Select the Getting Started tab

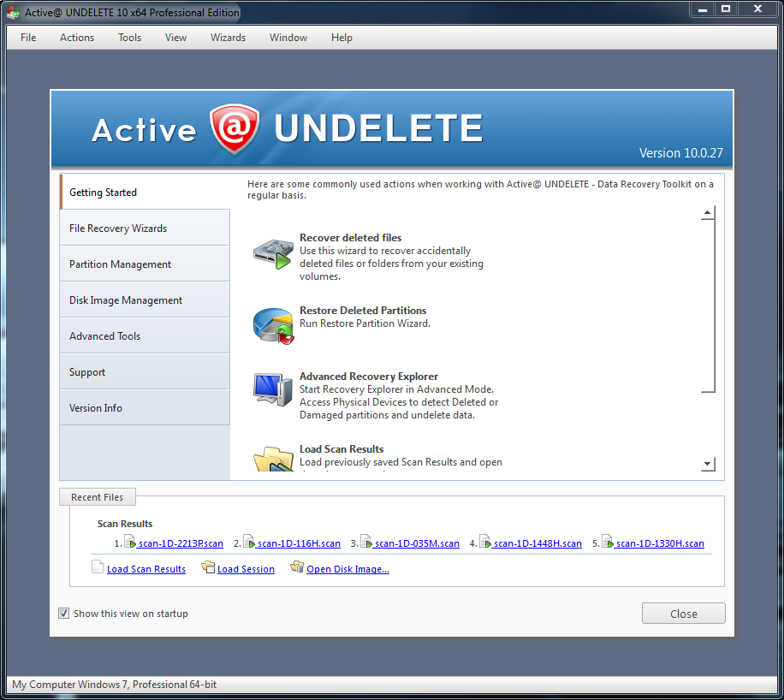click(145, 192)
